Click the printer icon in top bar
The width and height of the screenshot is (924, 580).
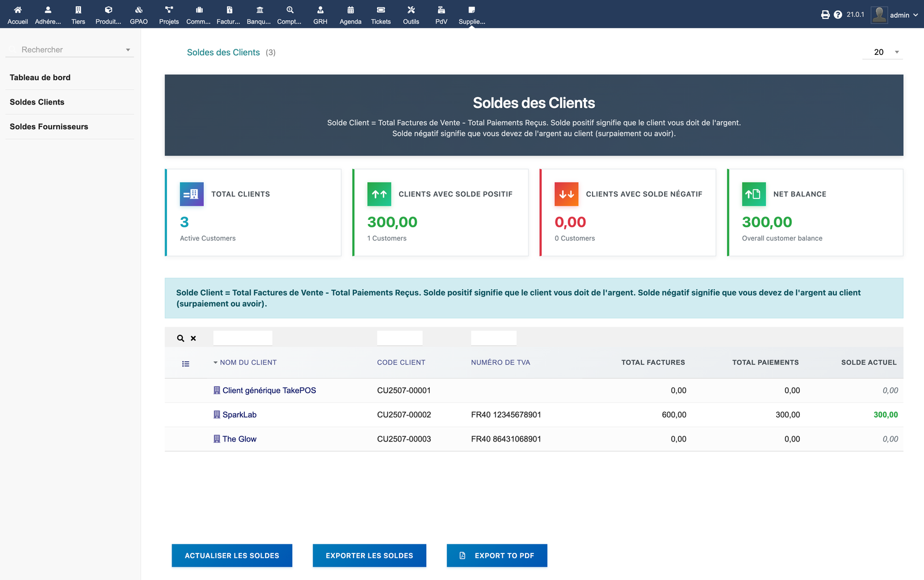pos(825,14)
